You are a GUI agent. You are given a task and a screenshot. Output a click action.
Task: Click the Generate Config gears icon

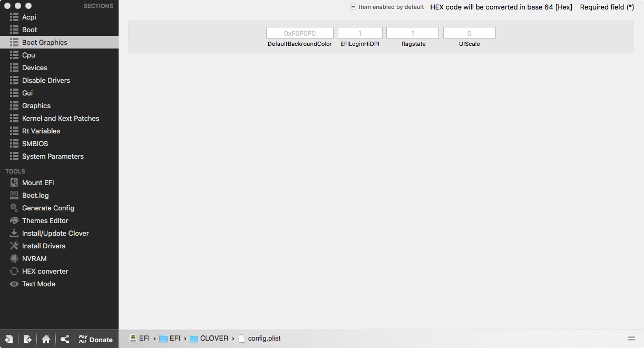tap(14, 208)
